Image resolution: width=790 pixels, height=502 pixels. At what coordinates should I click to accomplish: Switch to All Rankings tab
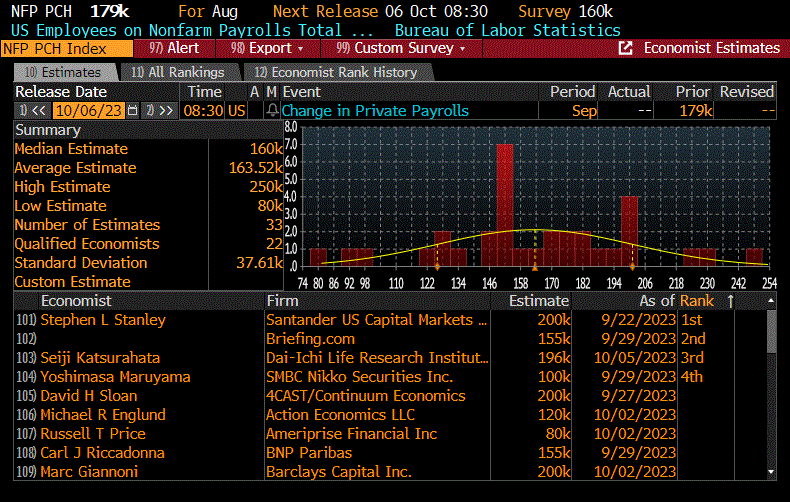coord(178,73)
